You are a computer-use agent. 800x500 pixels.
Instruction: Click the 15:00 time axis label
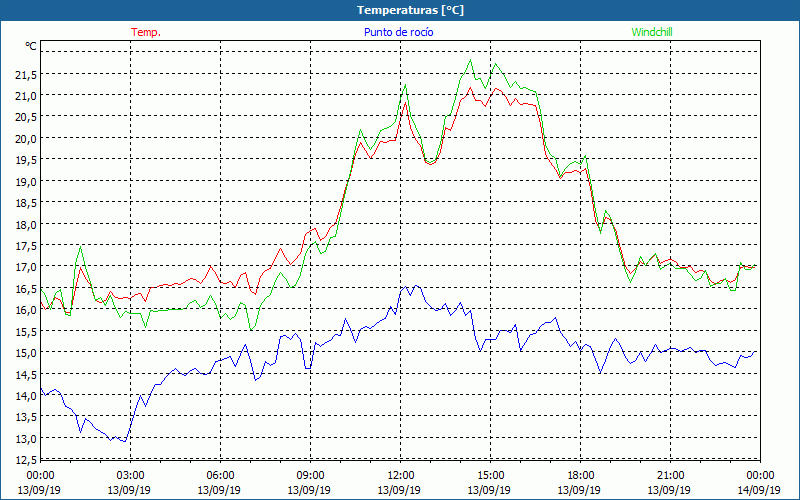coord(490,476)
